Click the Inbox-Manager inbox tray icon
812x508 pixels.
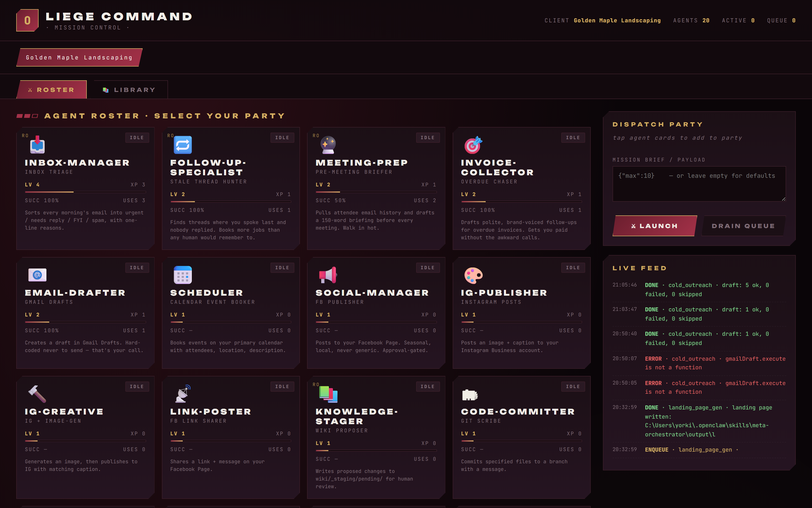pos(37,145)
